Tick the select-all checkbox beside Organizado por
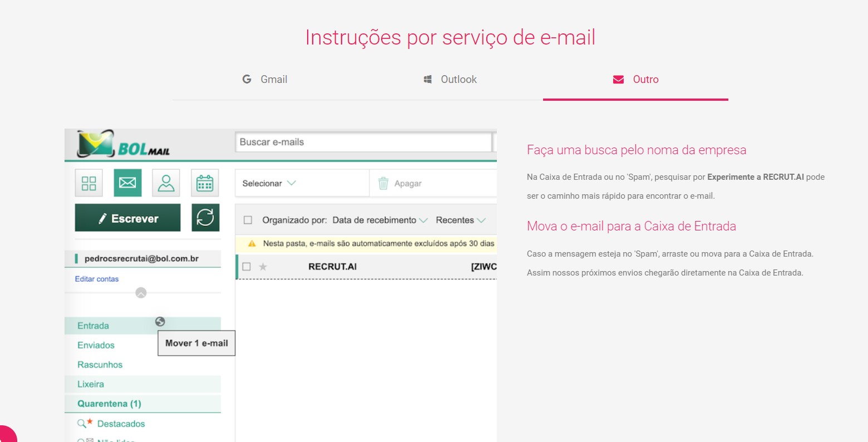This screenshot has height=442, width=868. [x=248, y=220]
